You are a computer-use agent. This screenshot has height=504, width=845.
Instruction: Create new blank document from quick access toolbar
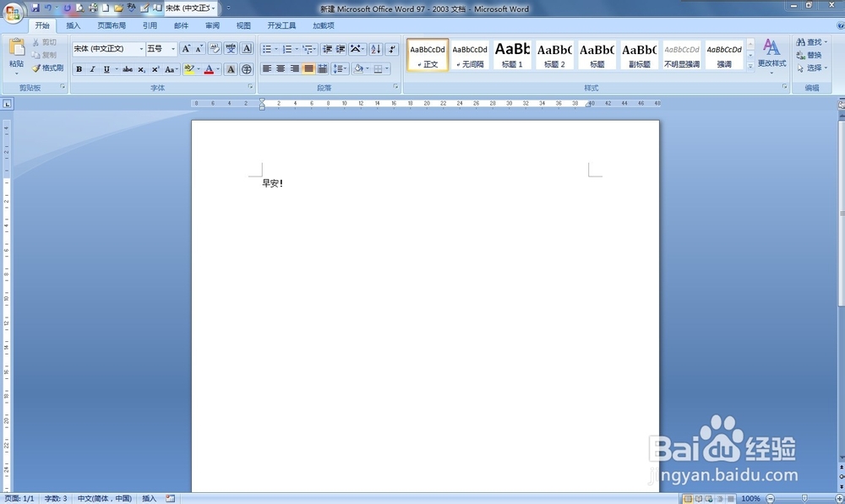(106, 8)
